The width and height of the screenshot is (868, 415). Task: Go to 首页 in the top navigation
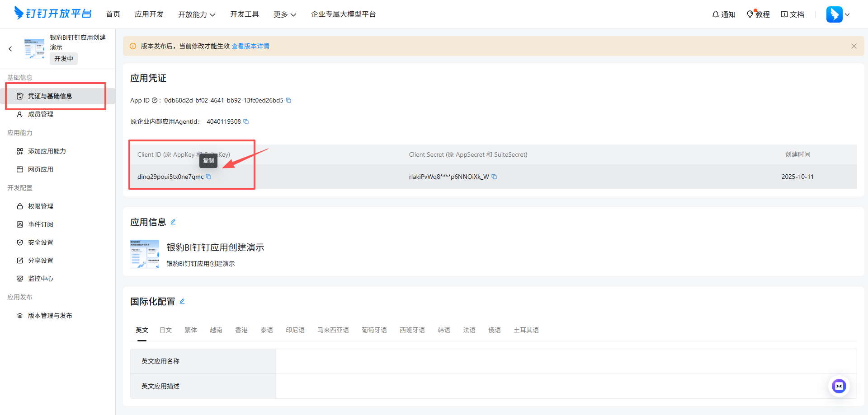(x=113, y=14)
